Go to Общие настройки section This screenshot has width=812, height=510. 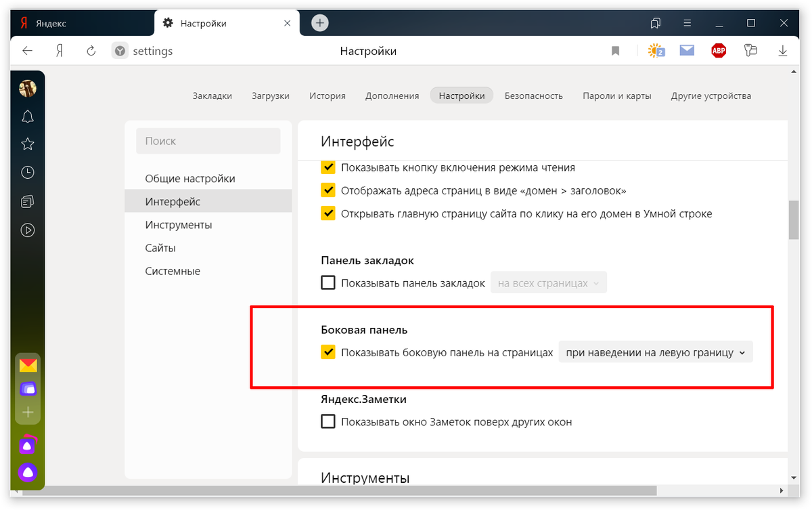click(208, 179)
